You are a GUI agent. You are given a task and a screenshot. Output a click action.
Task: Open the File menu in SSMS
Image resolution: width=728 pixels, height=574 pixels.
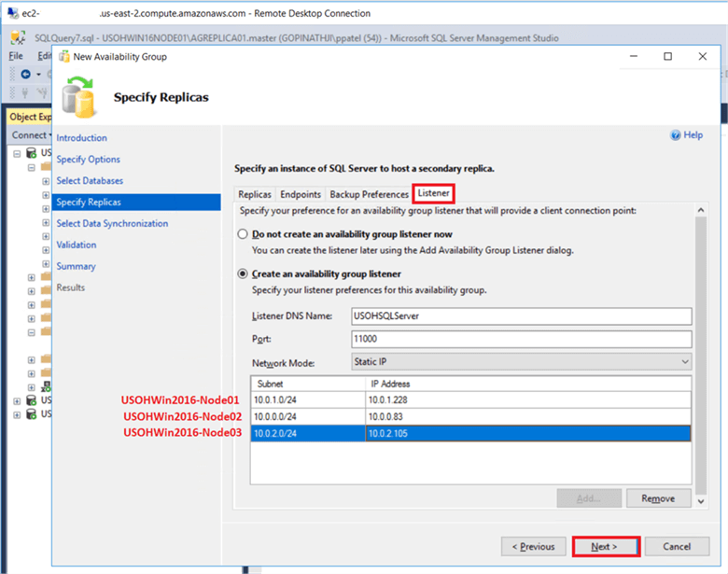pyautogui.click(x=16, y=56)
